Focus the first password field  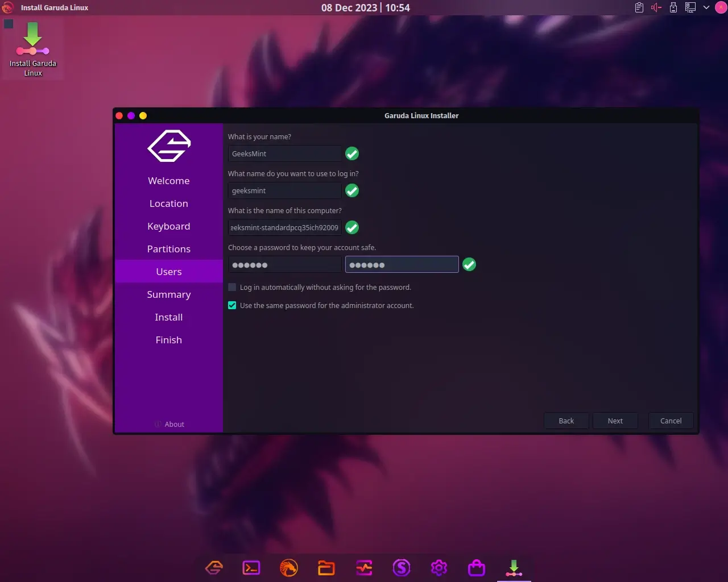pos(285,264)
